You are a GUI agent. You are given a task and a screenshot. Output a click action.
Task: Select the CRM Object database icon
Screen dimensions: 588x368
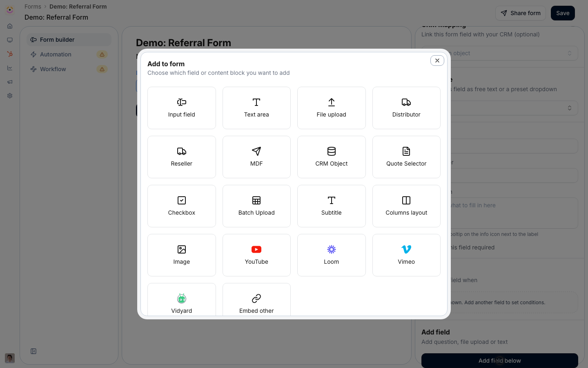(332, 151)
